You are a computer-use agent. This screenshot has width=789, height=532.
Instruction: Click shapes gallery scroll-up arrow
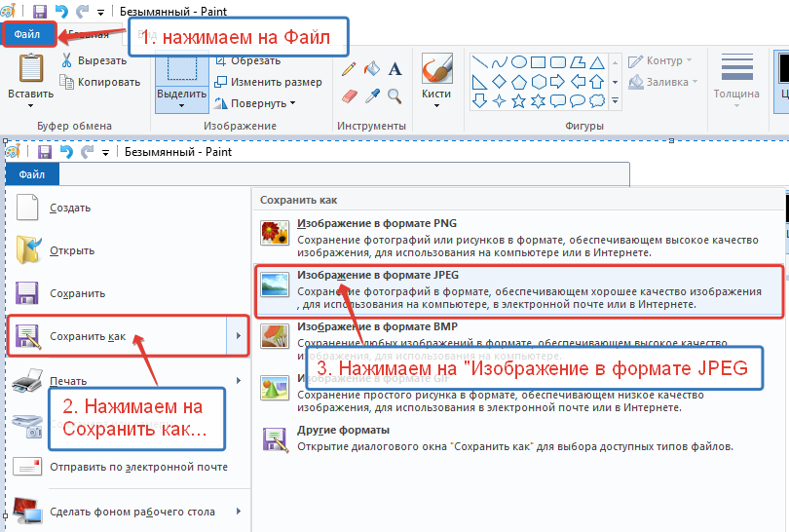click(615, 63)
